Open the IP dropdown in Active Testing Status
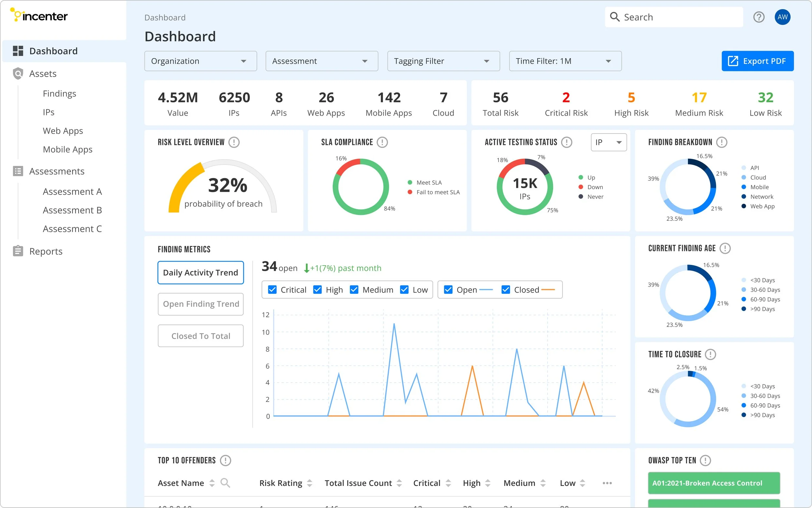Screen dimensions: 812x508 [x=608, y=142]
